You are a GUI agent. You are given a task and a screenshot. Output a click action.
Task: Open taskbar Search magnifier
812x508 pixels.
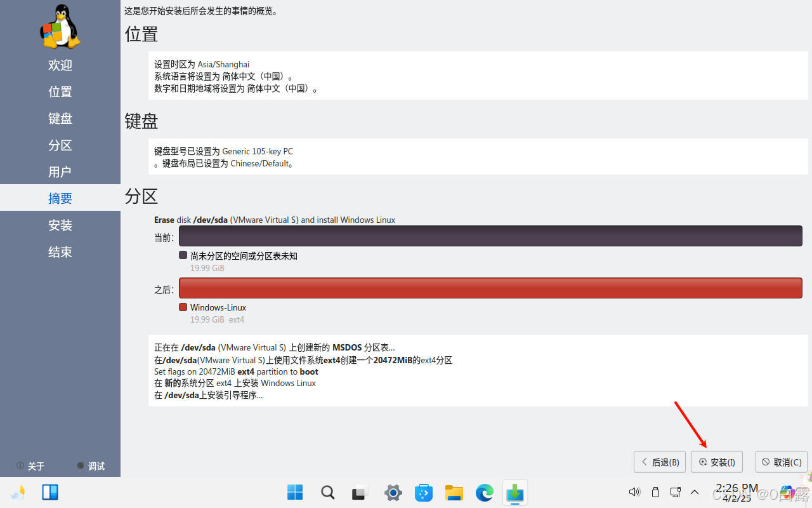pos(327,492)
